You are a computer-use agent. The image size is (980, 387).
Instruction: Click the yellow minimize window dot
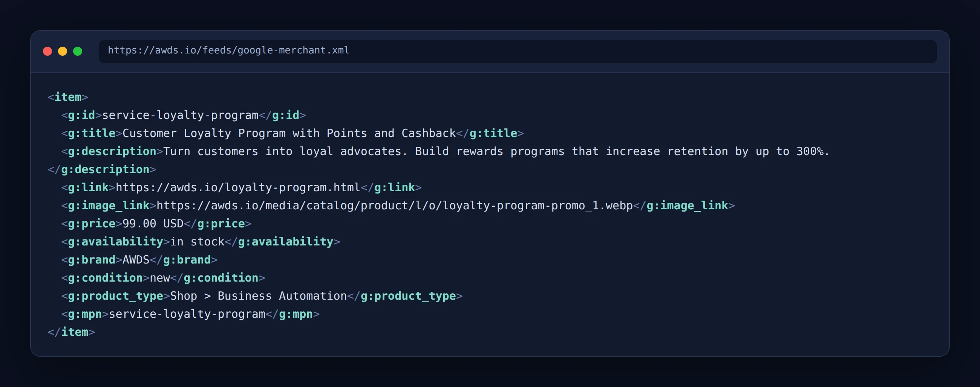click(63, 51)
